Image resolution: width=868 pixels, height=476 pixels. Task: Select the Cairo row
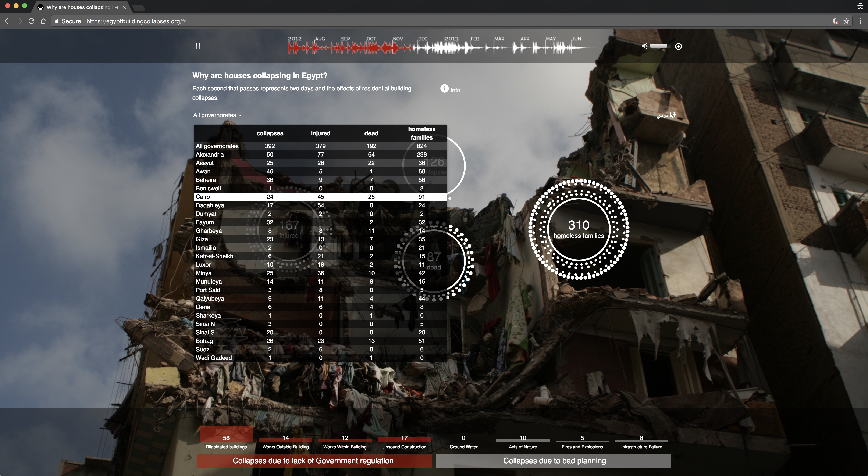pos(320,197)
